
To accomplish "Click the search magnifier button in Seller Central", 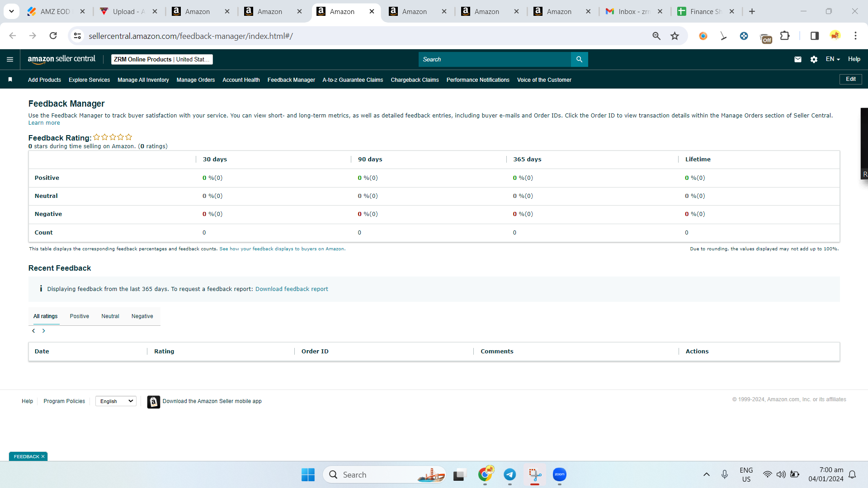I will (579, 59).
